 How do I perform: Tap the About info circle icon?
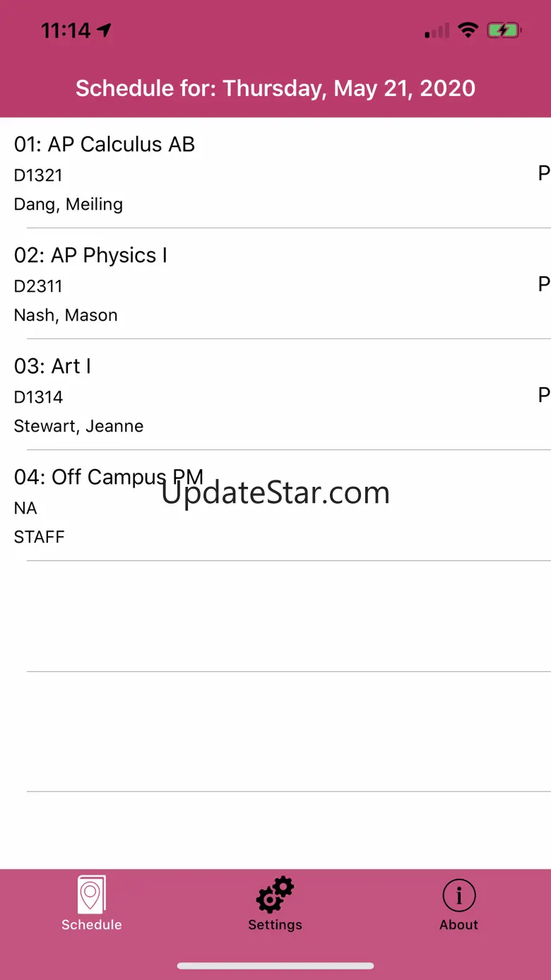tap(459, 895)
